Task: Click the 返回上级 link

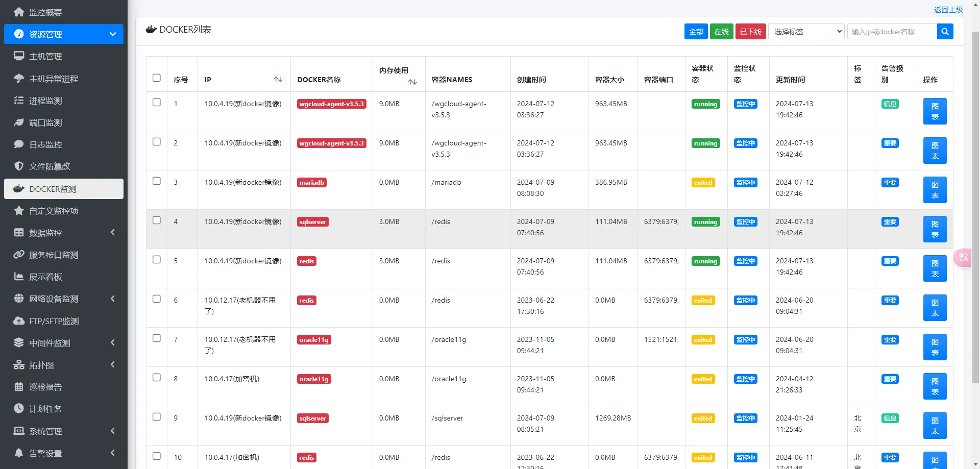Action: pos(948,10)
